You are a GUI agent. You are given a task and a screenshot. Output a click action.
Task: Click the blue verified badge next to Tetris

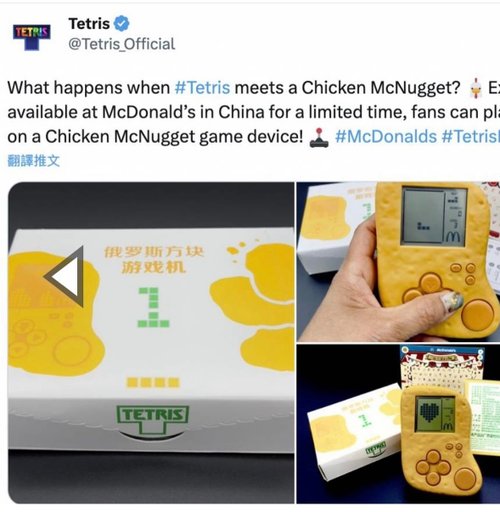[122, 24]
